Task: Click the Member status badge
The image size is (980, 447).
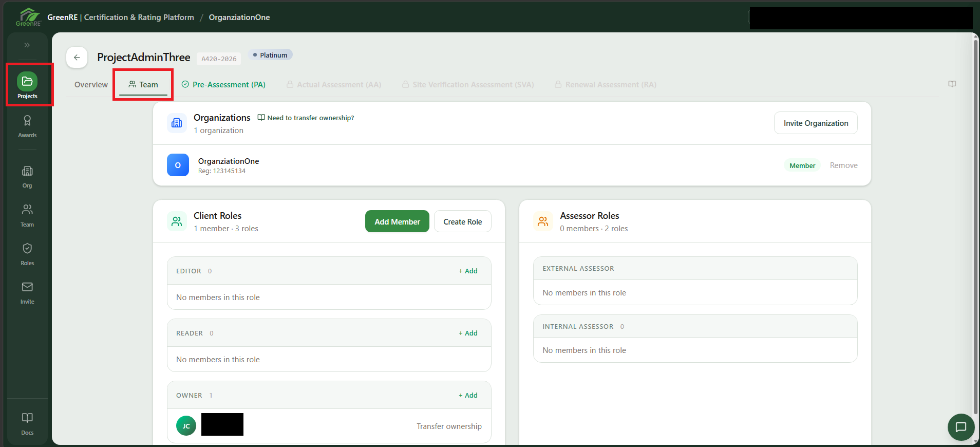Action: tap(802, 165)
